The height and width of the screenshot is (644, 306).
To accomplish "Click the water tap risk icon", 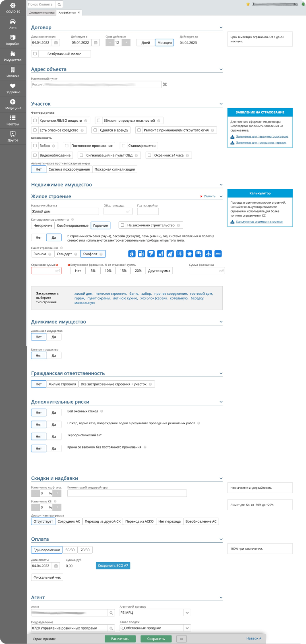I will click(198, 254).
